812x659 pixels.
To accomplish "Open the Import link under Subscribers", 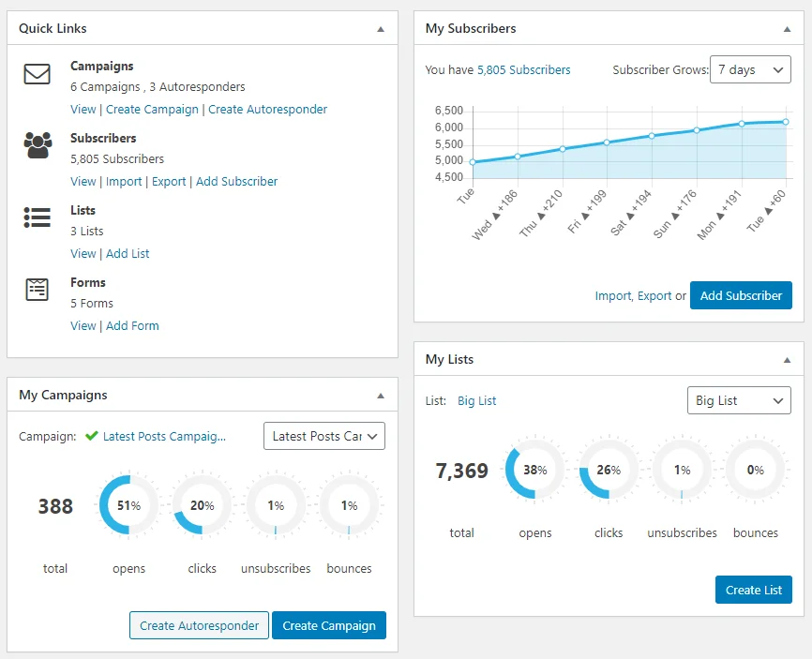I will [126, 181].
